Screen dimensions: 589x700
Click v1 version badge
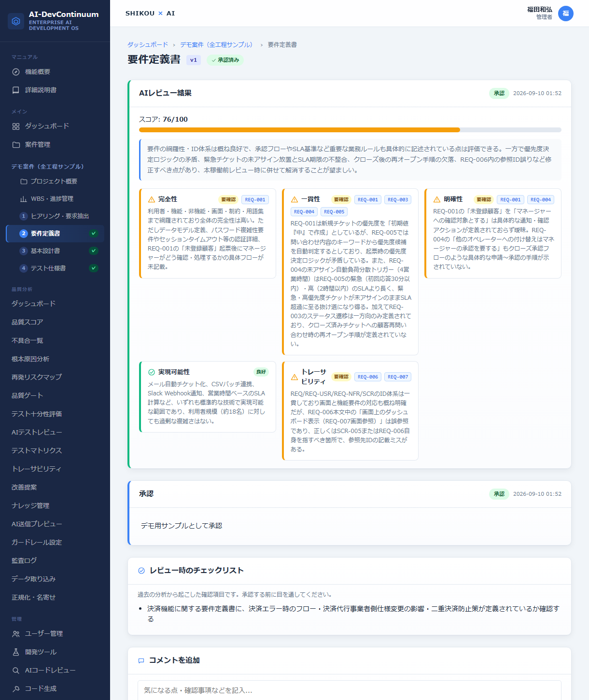pos(194,60)
